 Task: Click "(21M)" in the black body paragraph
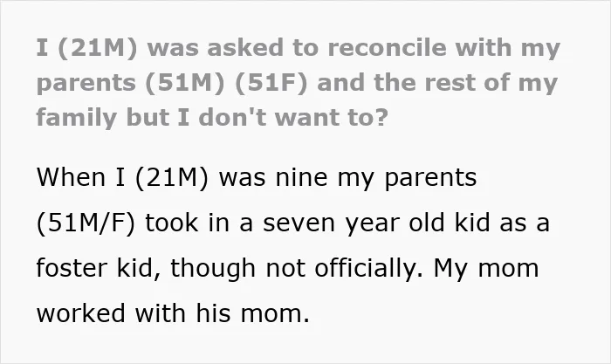click(172, 178)
